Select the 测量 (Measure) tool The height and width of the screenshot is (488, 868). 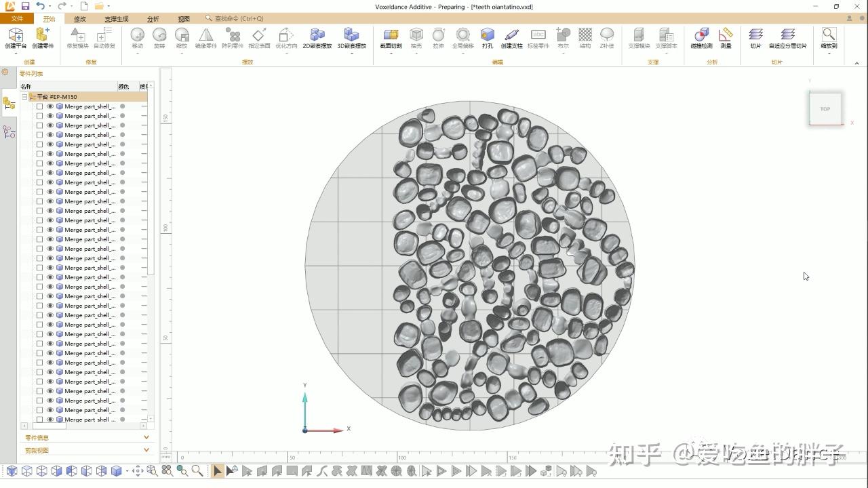click(727, 39)
